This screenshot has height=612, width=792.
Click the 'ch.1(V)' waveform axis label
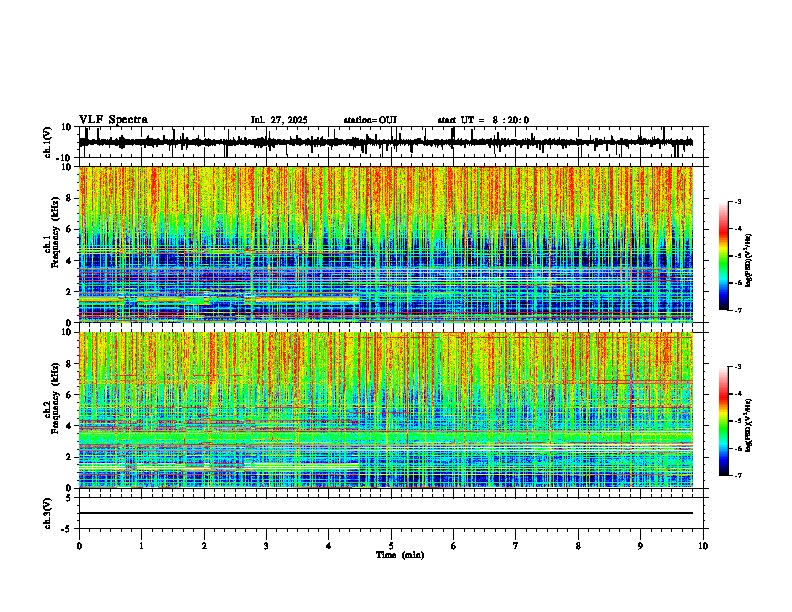(48, 142)
